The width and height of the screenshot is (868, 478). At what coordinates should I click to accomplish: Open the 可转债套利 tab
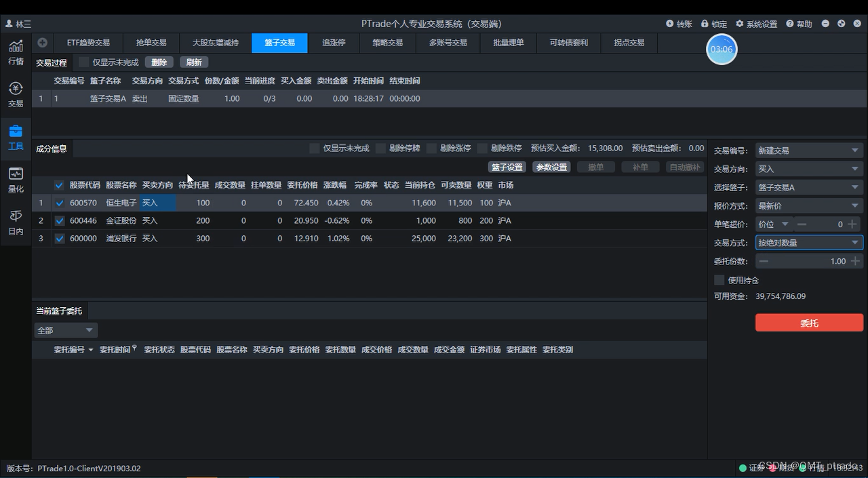(x=568, y=42)
